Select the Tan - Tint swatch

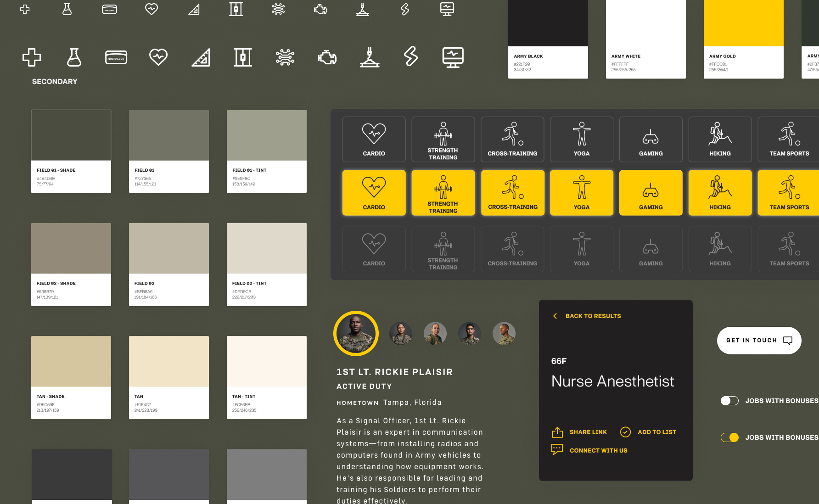pos(267,377)
